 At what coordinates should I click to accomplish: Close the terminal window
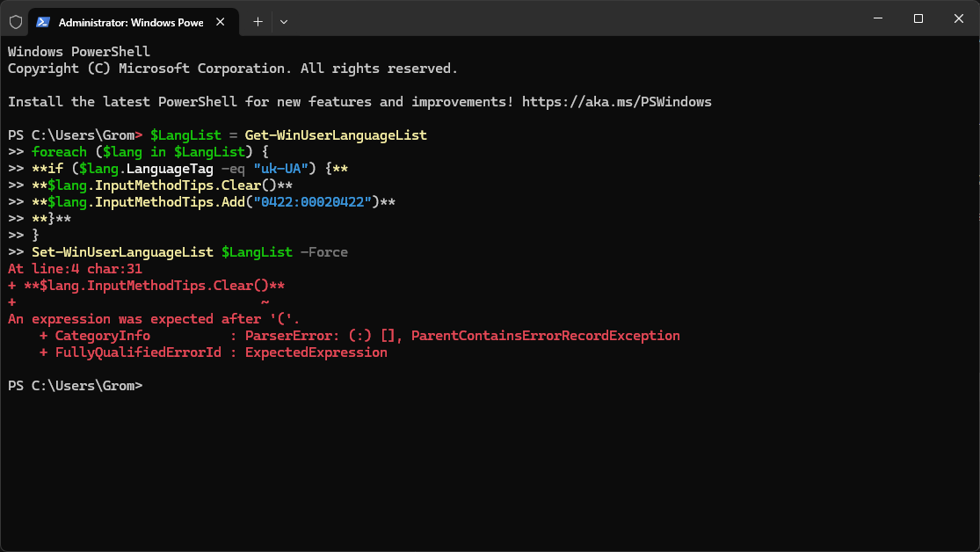958,18
